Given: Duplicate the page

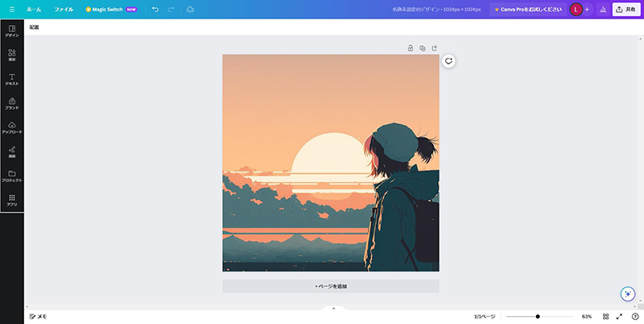Looking at the screenshot, I should tap(422, 48).
